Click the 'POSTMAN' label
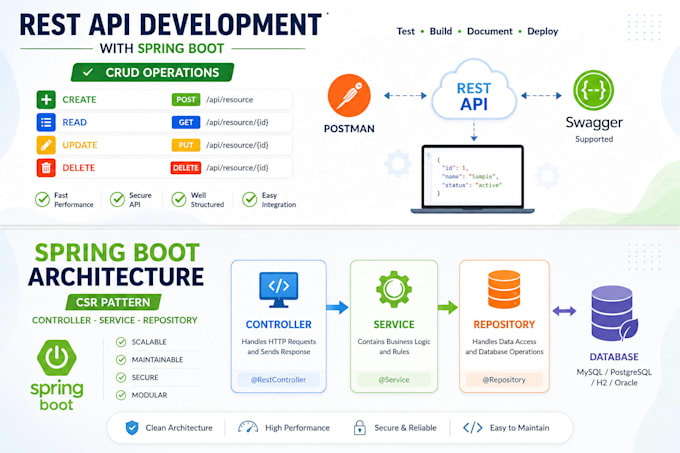 (x=349, y=129)
